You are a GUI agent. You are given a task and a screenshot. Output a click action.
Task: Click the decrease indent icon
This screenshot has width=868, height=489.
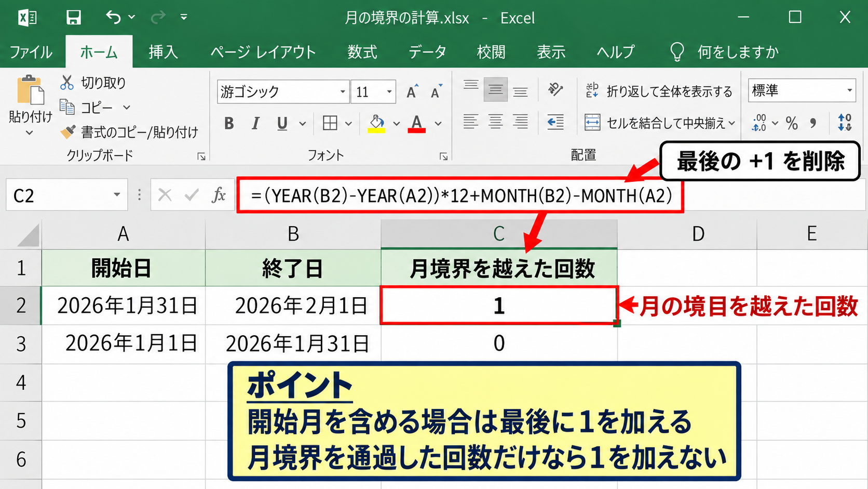pyautogui.click(x=555, y=122)
